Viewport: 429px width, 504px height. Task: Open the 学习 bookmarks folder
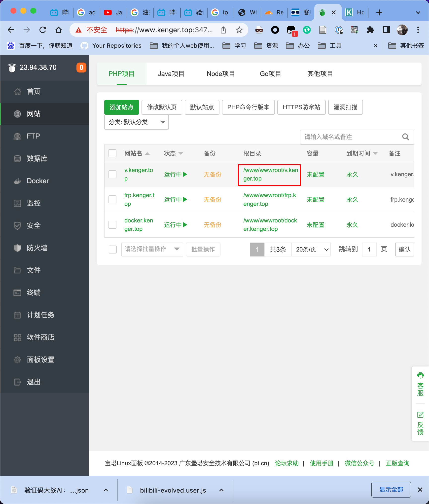point(234,45)
